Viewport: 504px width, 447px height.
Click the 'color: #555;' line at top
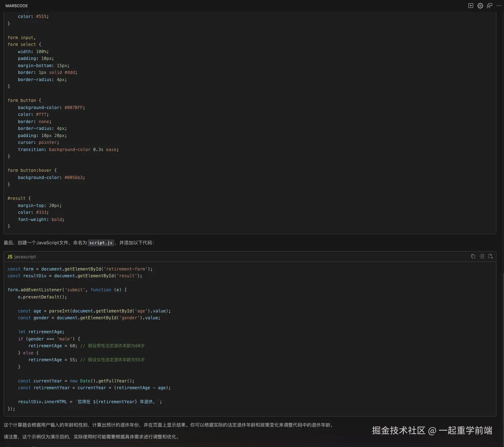click(33, 17)
